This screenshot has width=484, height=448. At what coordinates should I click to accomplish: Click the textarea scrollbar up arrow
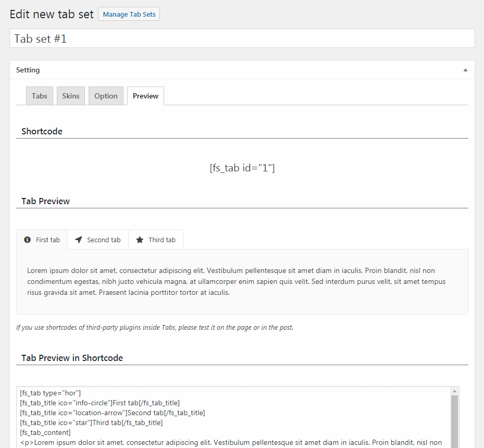pyautogui.click(x=454, y=391)
